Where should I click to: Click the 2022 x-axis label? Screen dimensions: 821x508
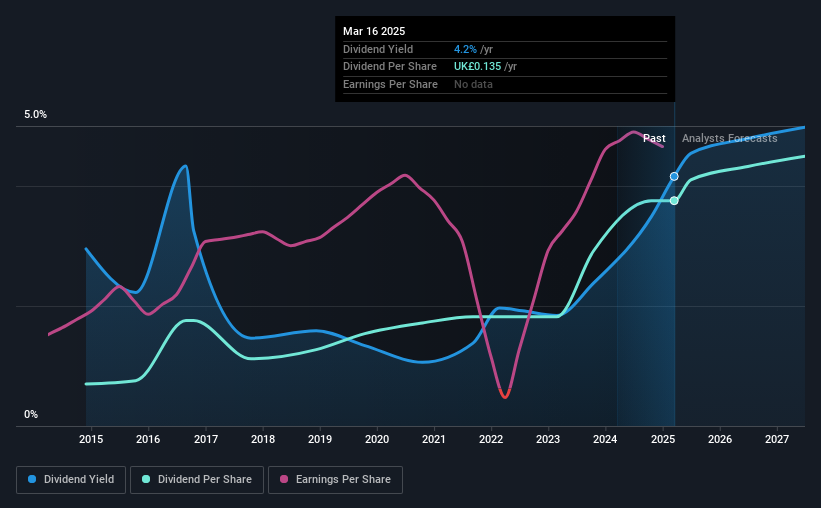coord(491,439)
